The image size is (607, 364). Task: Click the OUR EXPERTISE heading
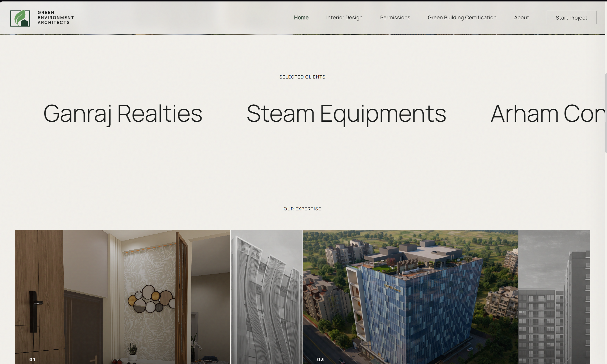point(302,209)
